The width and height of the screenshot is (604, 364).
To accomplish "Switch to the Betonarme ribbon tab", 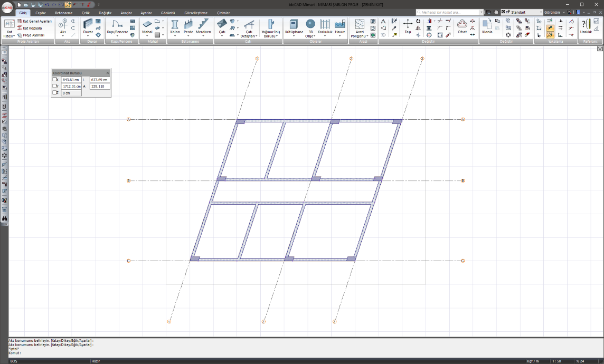I will tap(63, 13).
